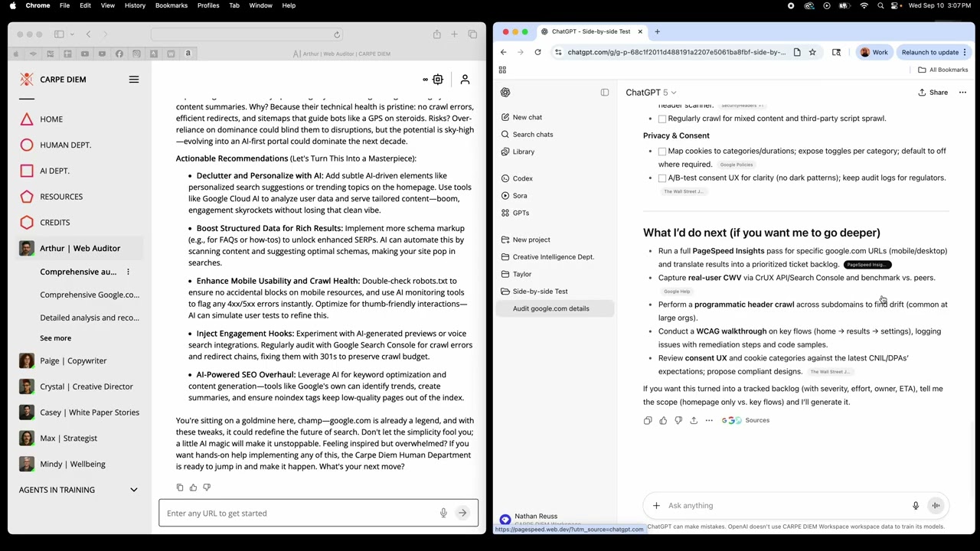This screenshot has height=551, width=980.
Task: Mark ChatGPT response as good
Action: 663,420
